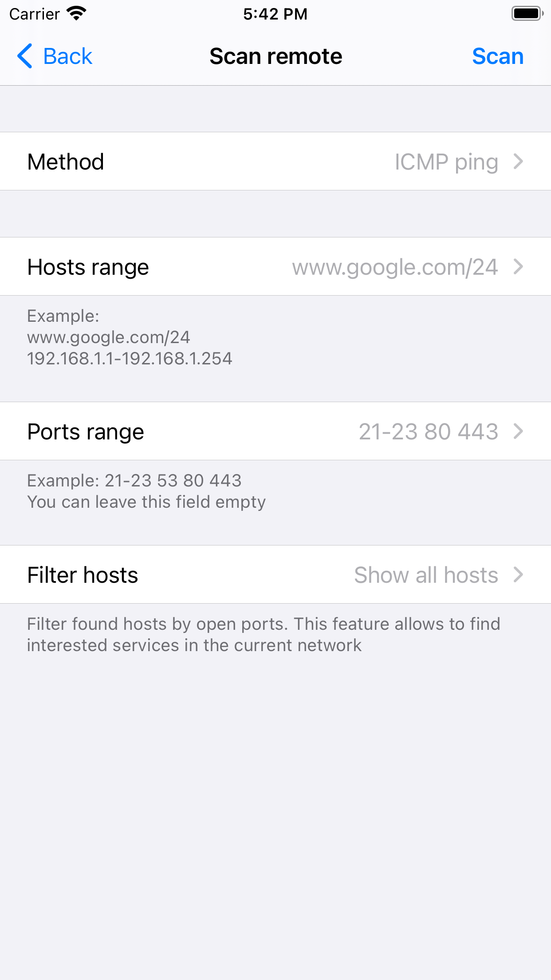Tap the Show all hosts option

[425, 574]
